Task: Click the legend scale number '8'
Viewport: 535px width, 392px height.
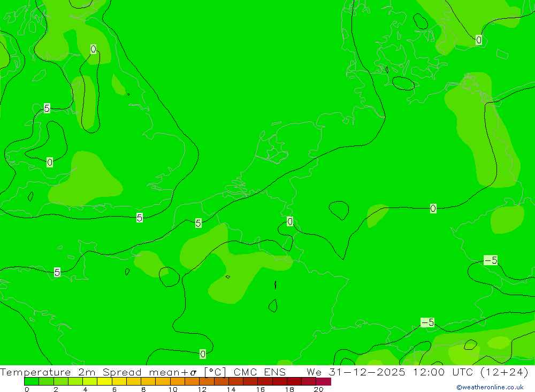Action: pyautogui.click(x=143, y=389)
